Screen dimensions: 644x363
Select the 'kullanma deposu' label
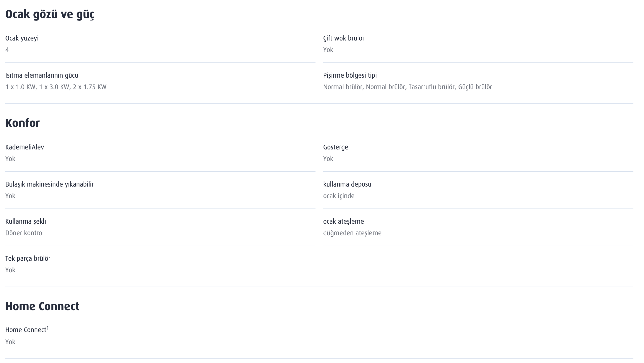tap(347, 184)
